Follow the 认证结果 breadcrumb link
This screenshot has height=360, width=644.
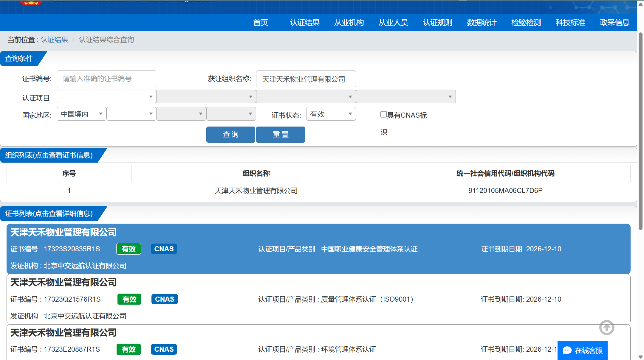tap(55, 40)
